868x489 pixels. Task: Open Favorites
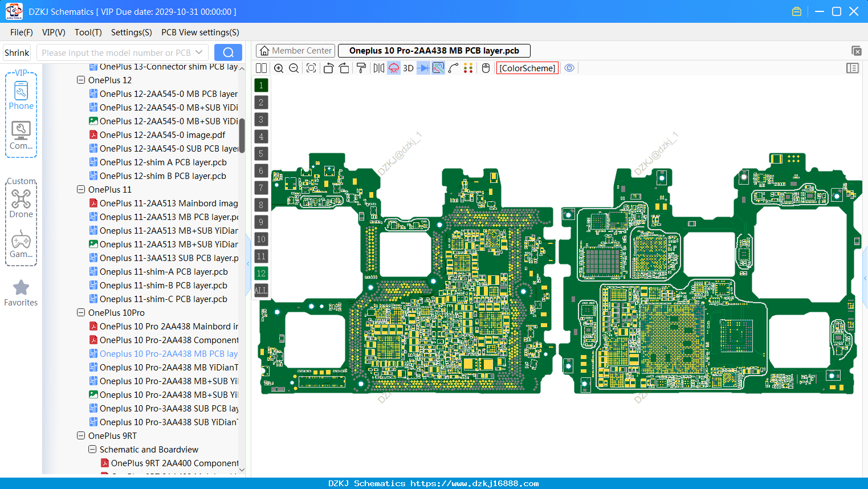[21, 293]
